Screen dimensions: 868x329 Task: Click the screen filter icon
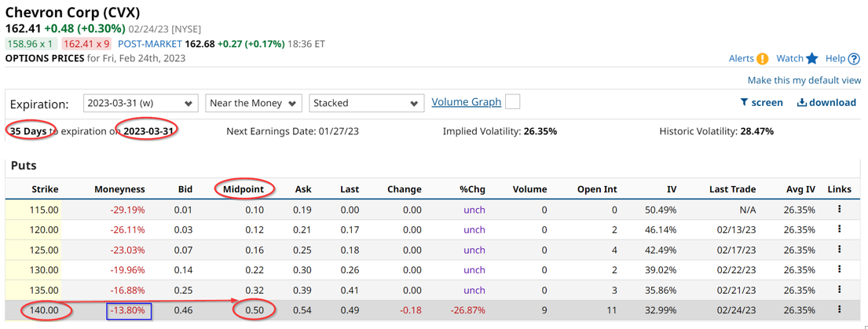point(744,103)
